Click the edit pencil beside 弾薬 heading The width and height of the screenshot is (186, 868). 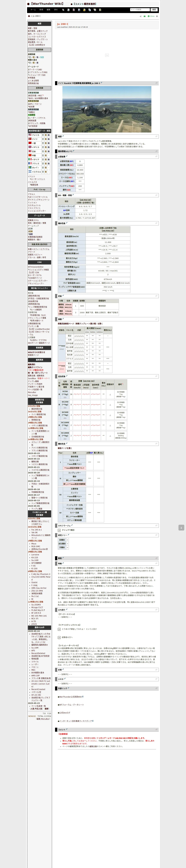pos(63,319)
